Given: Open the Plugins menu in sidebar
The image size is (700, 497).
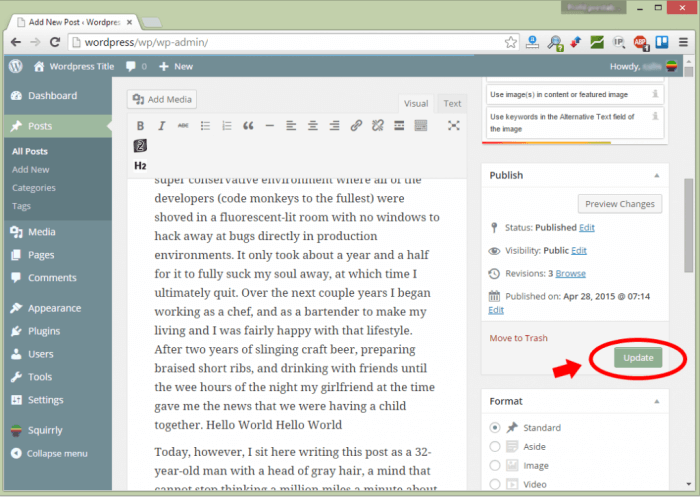Looking at the screenshot, I should (x=44, y=331).
